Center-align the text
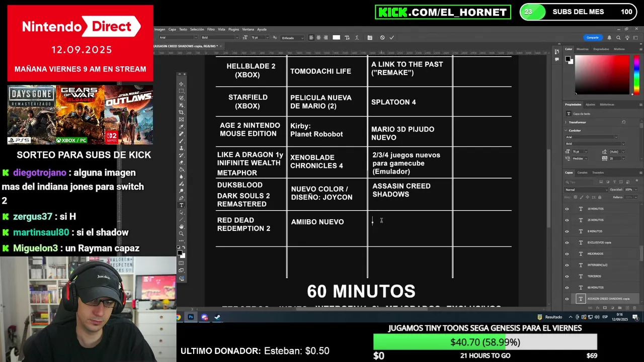 point(318,38)
